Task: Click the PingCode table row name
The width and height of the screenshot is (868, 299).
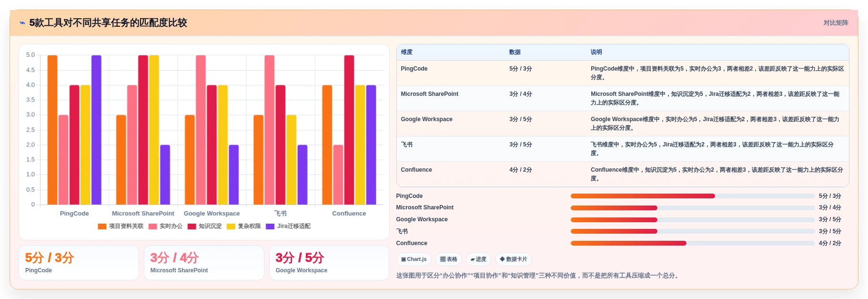Action: (x=414, y=69)
